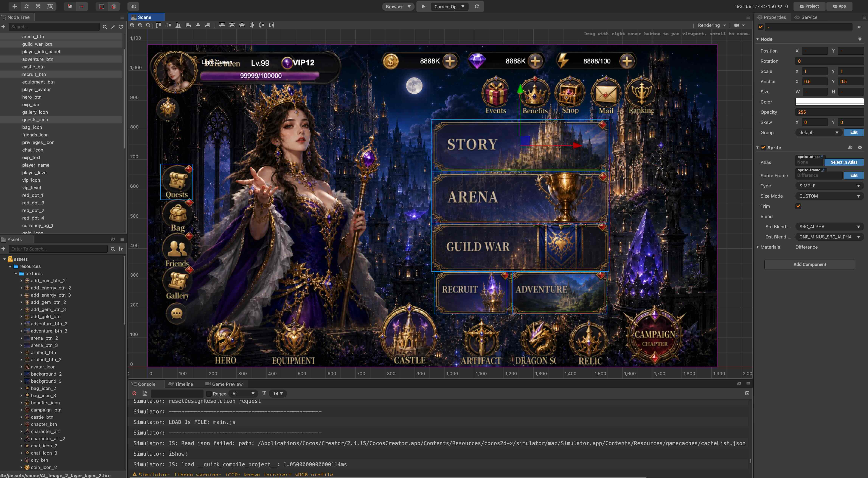
Task: Select the Rect transform tool
Action: [50, 6]
